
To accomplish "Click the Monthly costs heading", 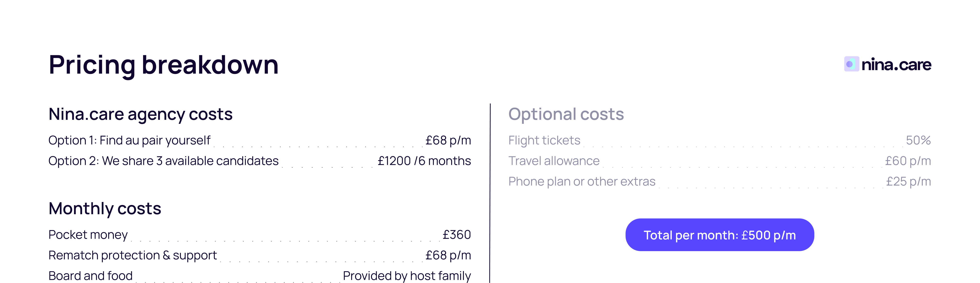I will (x=105, y=209).
